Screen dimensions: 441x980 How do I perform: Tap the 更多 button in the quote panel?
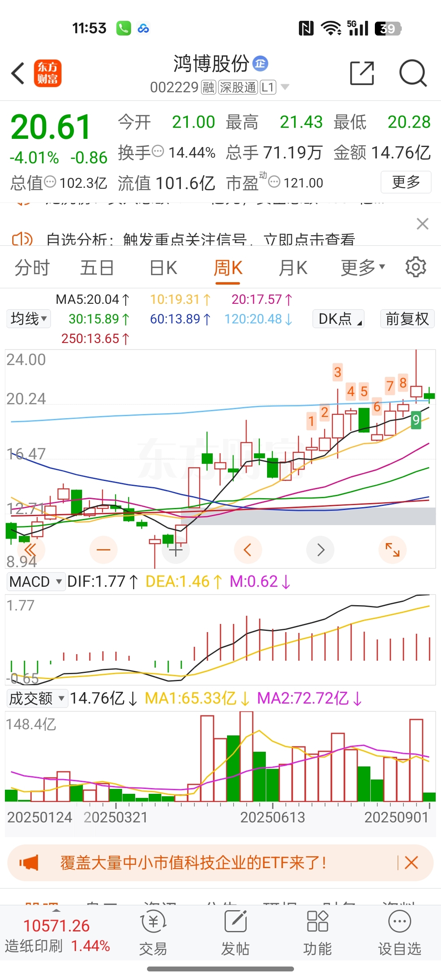406,182
